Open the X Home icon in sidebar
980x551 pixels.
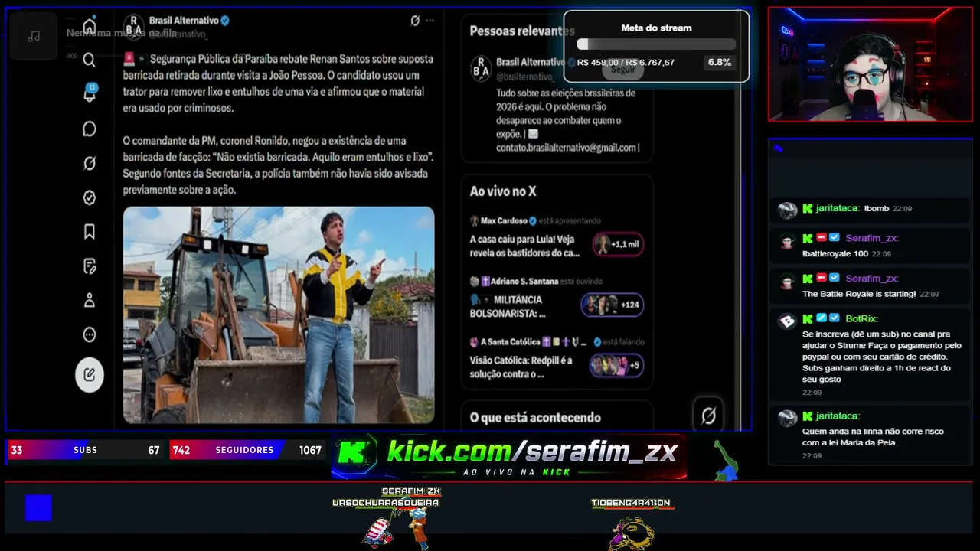[90, 26]
